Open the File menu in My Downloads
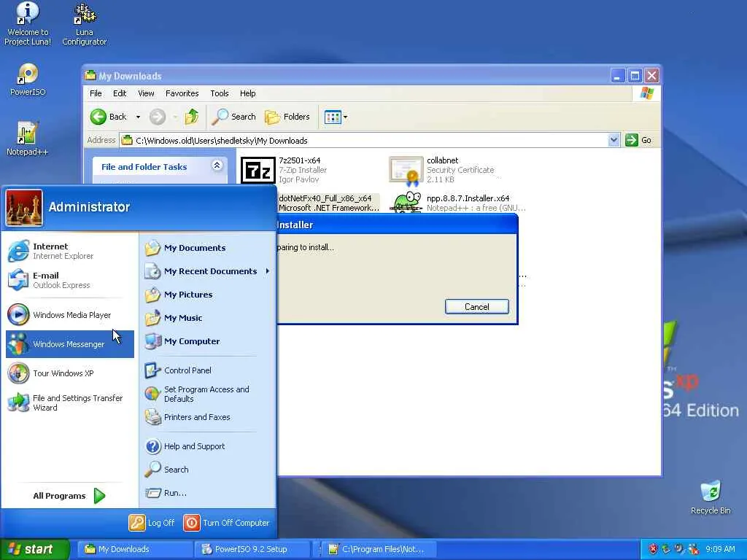This screenshot has width=747, height=560. [x=96, y=93]
